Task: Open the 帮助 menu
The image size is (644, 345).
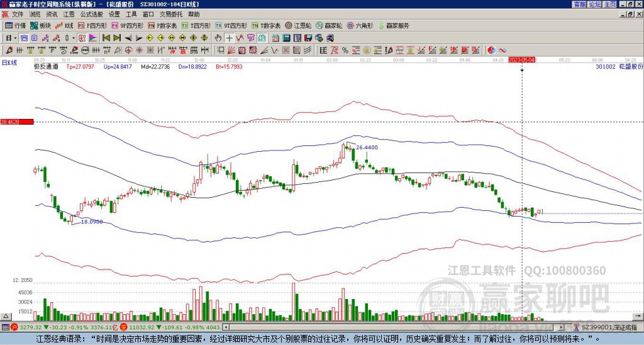Action: [194, 14]
